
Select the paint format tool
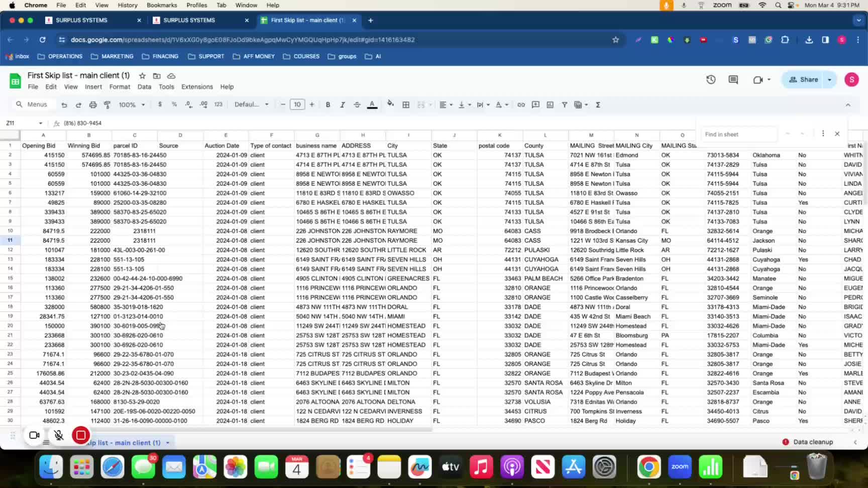107,105
